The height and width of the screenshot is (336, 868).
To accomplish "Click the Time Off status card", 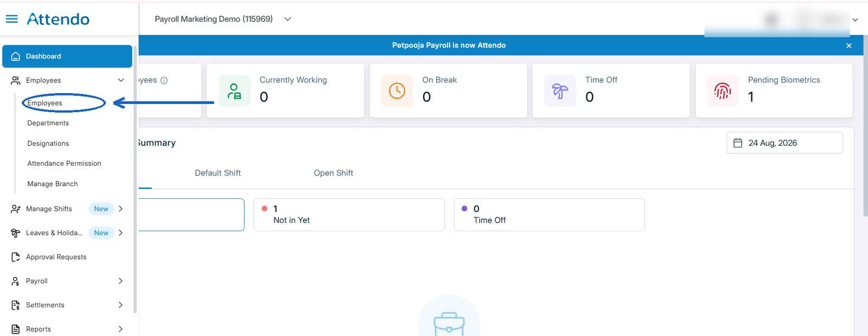I will pyautogui.click(x=549, y=215).
